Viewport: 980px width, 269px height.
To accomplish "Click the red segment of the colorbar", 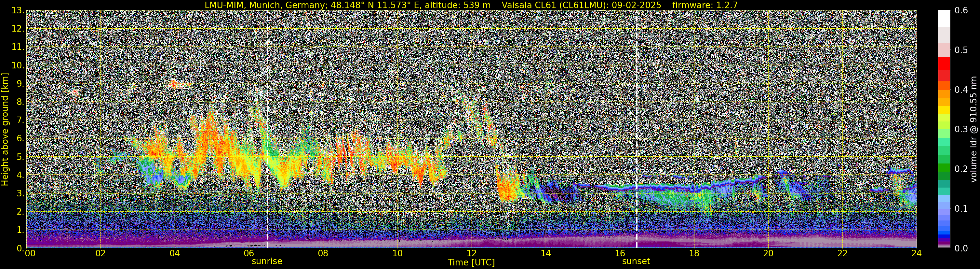I will [x=944, y=63].
